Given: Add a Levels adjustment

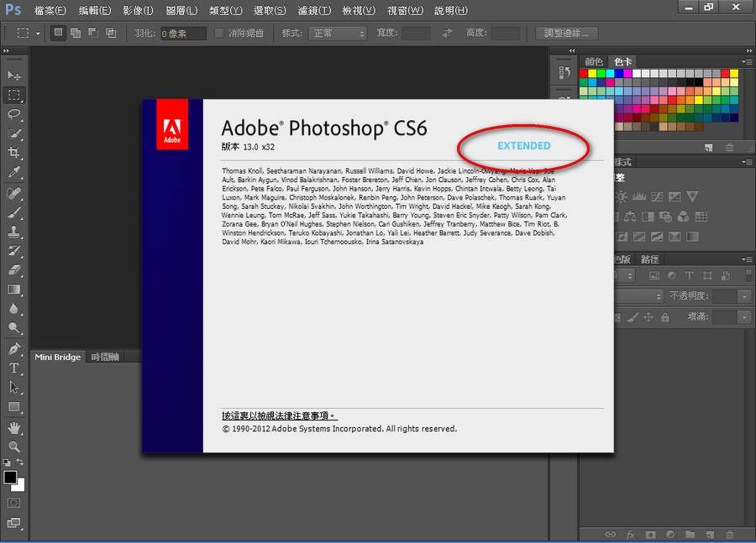Looking at the screenshot, I should [x=639, y=196].
